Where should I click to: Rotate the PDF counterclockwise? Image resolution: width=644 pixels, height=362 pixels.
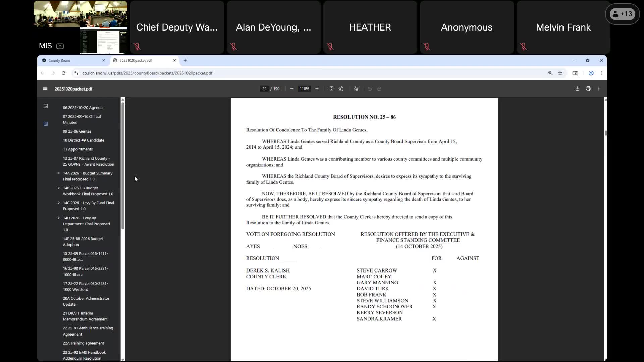click(x=341, y=89)
